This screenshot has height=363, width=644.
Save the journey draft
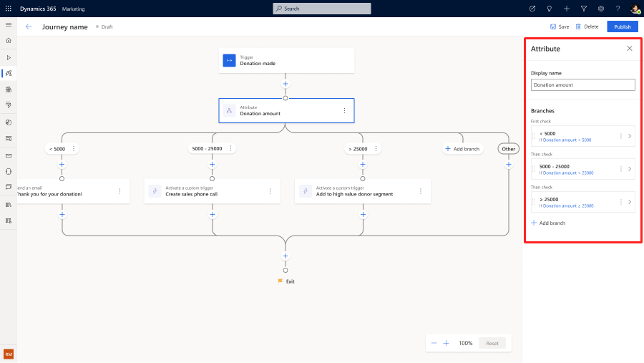tap(560, 26)
